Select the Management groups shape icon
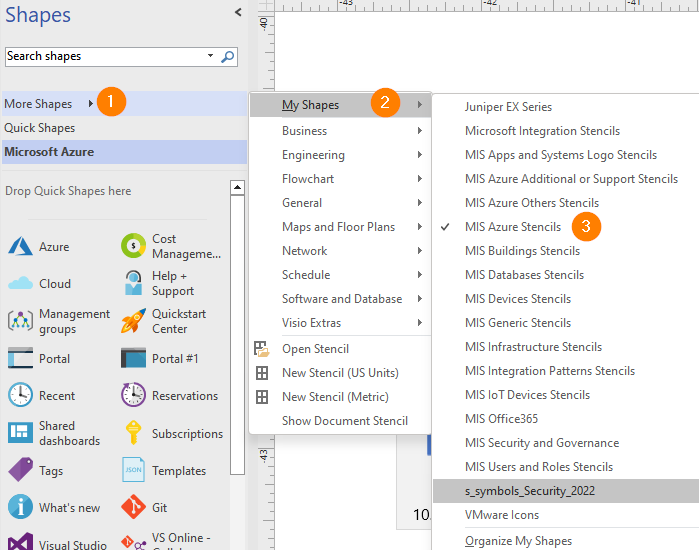The height and width of the screenshot is (550, 699). pyautogui.click(x=20, y=320)
